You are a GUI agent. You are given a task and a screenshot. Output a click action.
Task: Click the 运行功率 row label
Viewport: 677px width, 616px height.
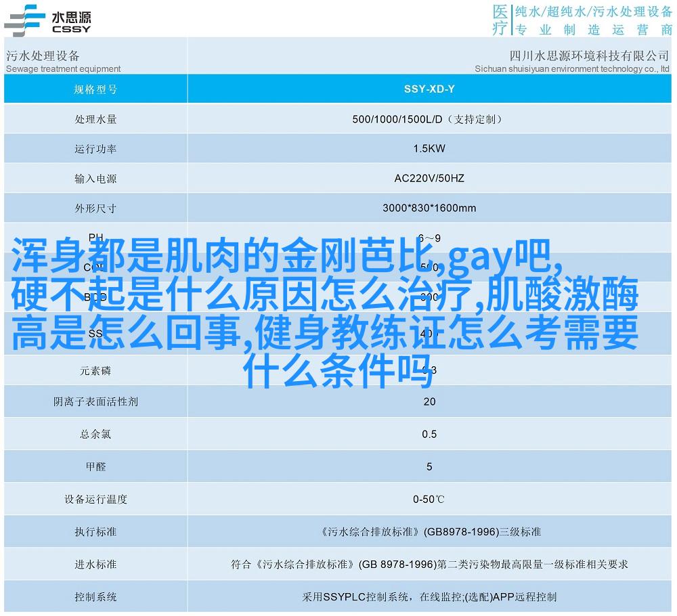click(x=95, y=149)
